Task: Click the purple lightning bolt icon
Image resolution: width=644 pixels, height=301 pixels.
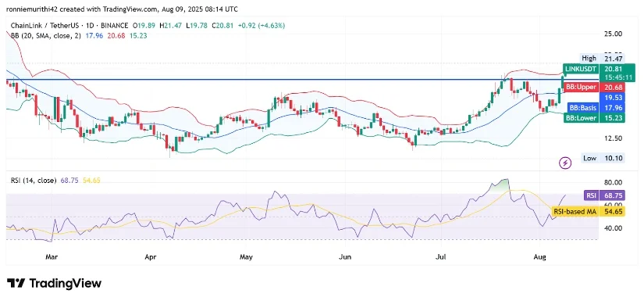Action: tap(566, 163)
